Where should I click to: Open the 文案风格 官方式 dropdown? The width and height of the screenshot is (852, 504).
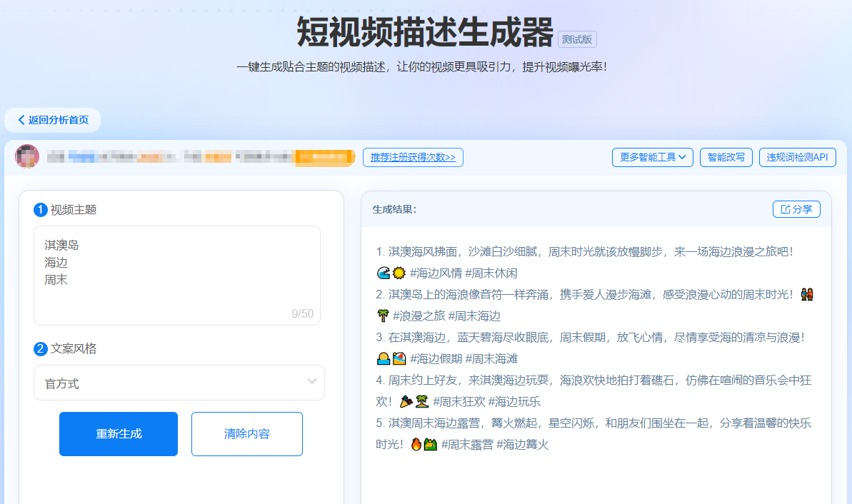tap(179, 383)
